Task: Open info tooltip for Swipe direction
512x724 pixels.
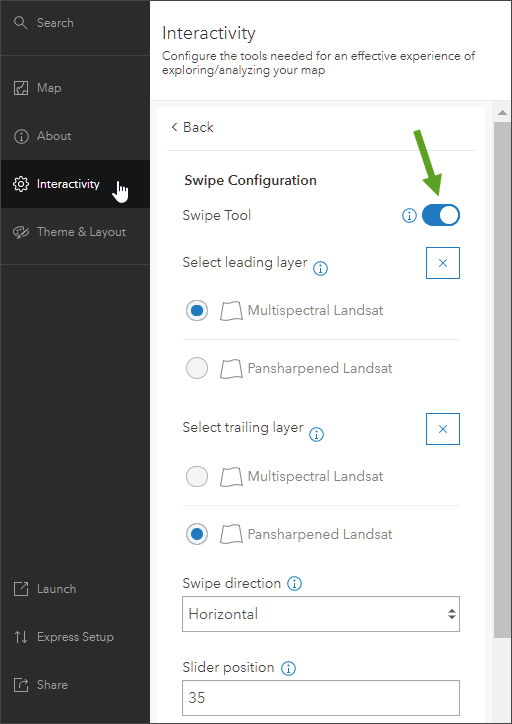Action: coord(294,584)
